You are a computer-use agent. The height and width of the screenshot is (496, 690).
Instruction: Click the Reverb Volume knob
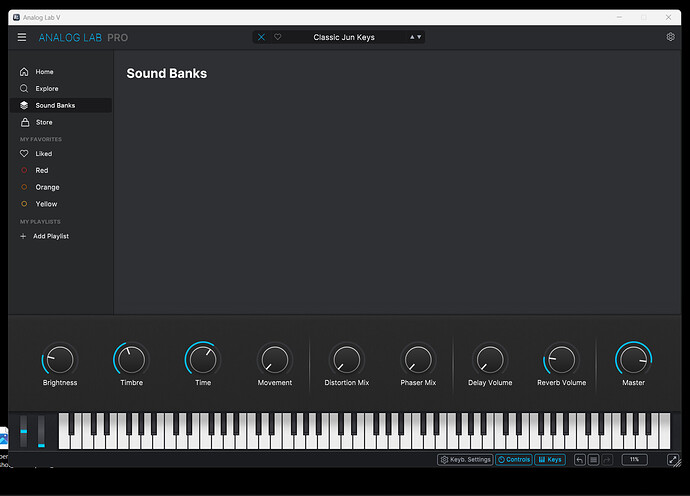pos(562,360)
